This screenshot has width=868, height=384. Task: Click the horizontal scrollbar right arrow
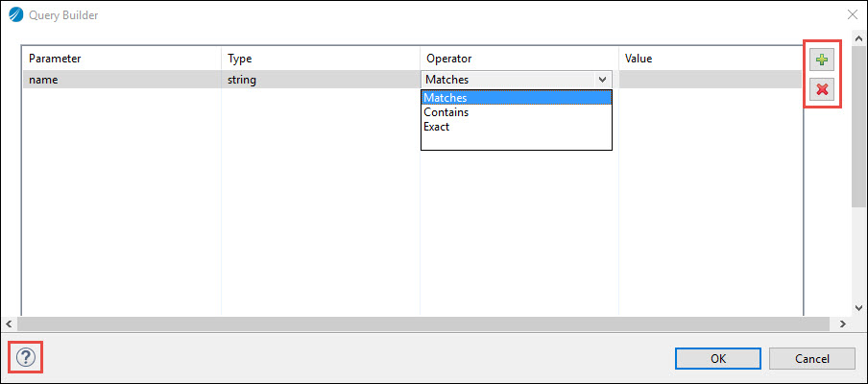tap(843, 324)
